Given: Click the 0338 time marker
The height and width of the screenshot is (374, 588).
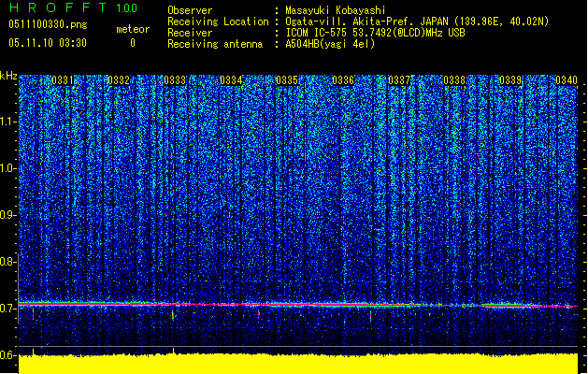Looking at the screenshot, I should coord(454,80).
